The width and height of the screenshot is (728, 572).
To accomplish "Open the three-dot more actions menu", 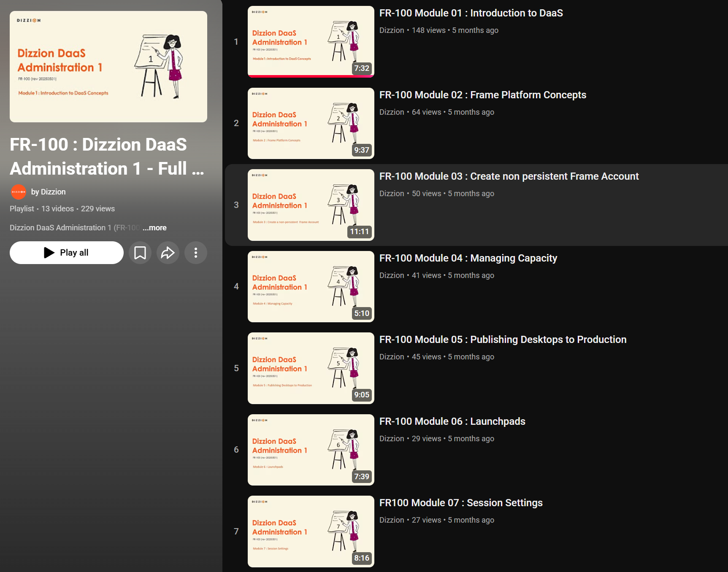I will coord(196,253).
